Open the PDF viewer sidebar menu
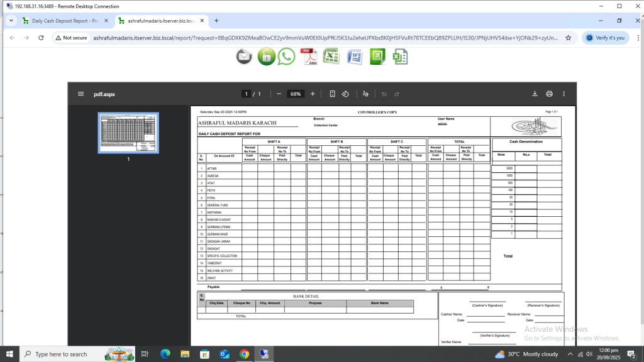Image resolution: width=644 pixels, height=362 pixels. coord(81,94)
